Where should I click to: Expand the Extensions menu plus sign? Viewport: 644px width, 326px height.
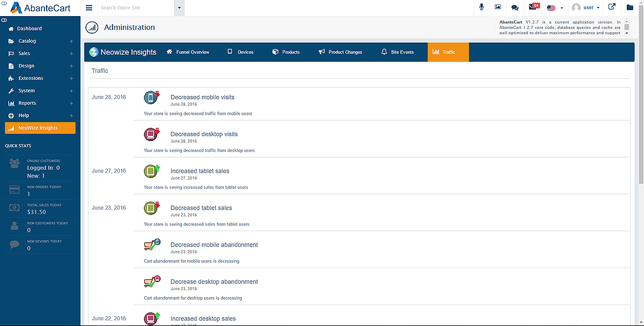coord(71,78)
